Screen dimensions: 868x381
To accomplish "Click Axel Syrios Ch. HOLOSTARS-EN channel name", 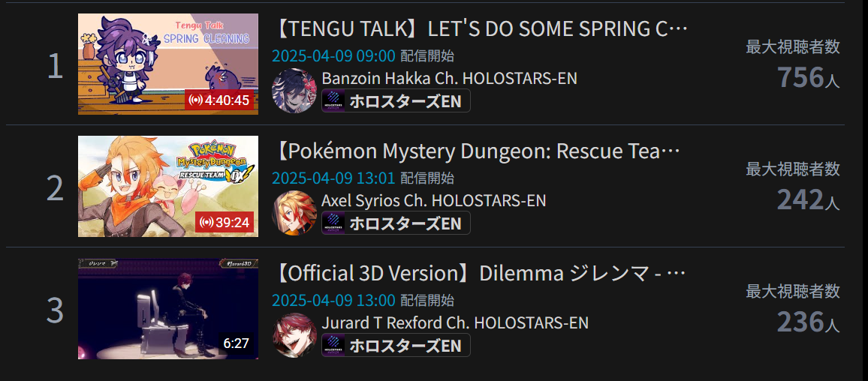I will click(434, 201).
